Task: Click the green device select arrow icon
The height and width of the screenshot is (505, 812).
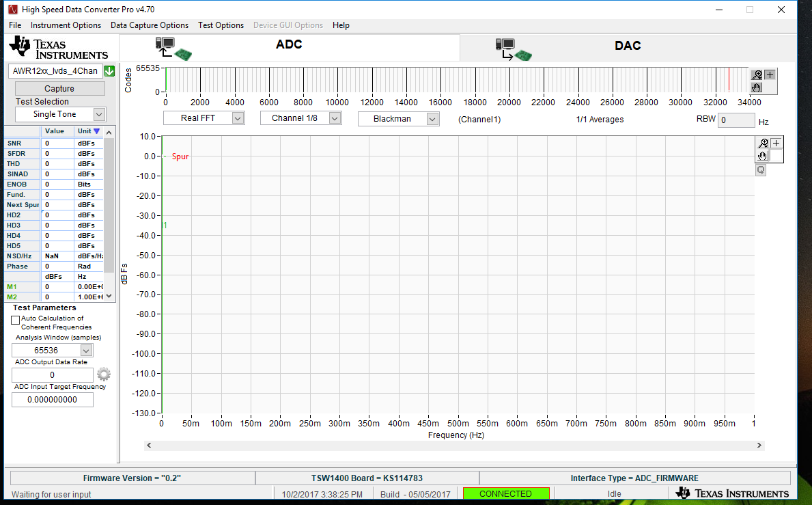Action: [x=109, y=71]
